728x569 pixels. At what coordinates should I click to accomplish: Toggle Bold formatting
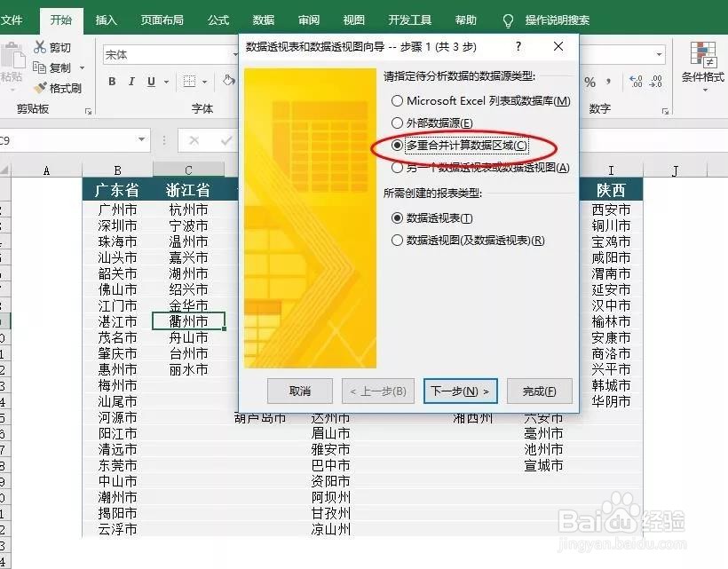pyautogui.click(x=112, y=82)
